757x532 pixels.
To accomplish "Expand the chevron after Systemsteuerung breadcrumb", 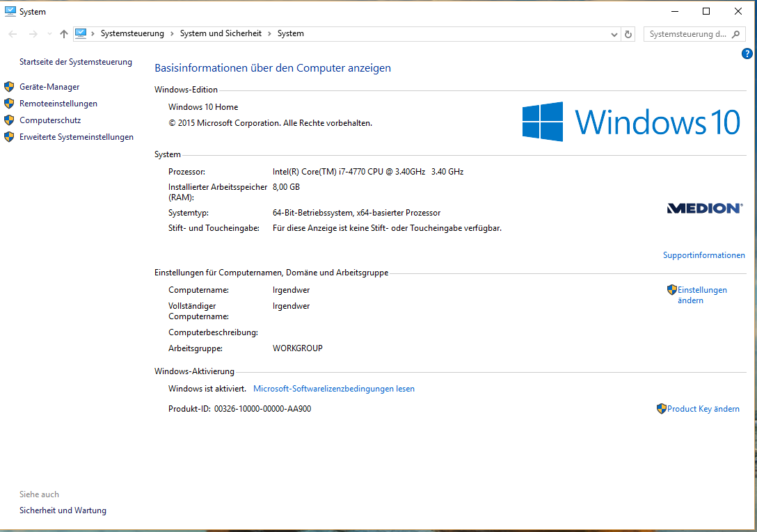I will [x=172, y=33].
